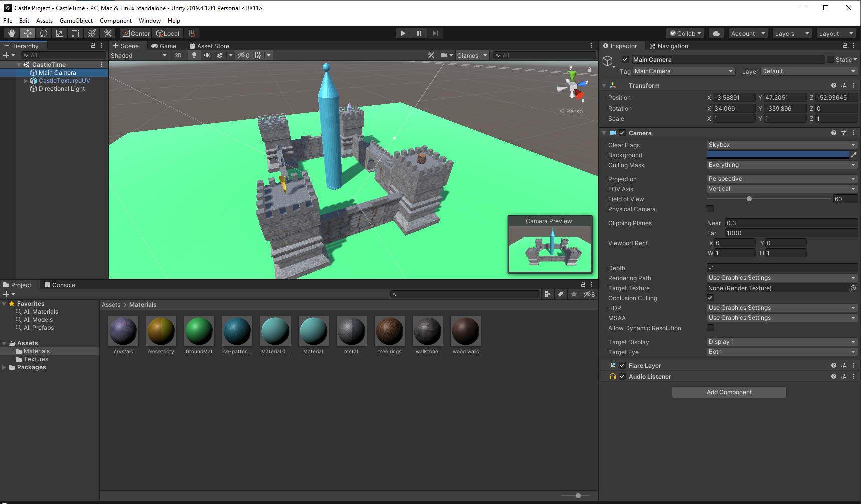Click the favorites star in Project toolbar
This screenshot has width=861, height=504.
tap(574, 294)
